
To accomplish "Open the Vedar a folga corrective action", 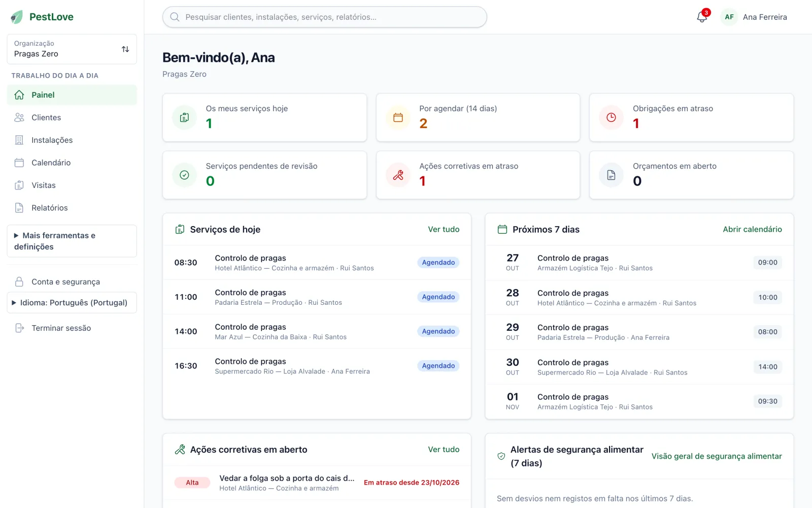I will coord(317,483).
